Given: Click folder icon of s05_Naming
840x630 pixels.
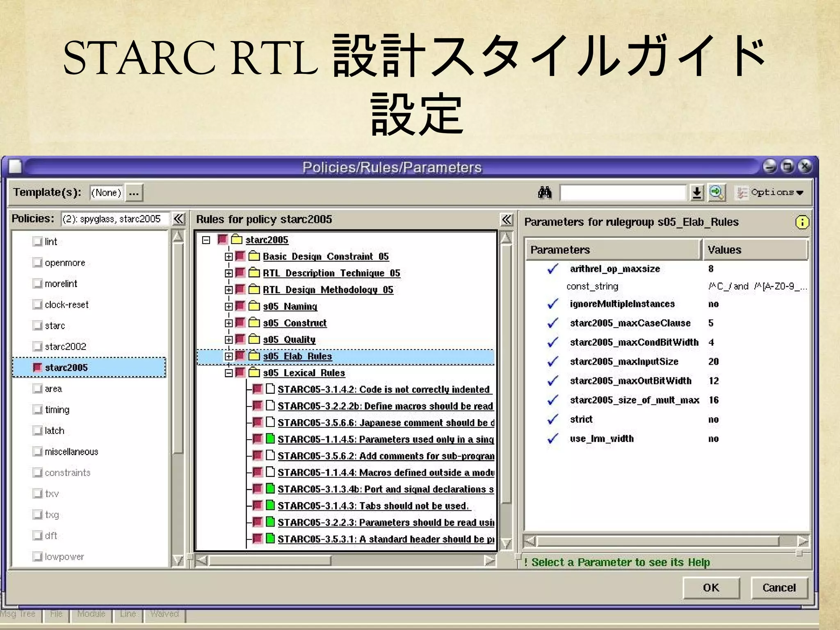Looking at the screenshot, I should point(254,306).
